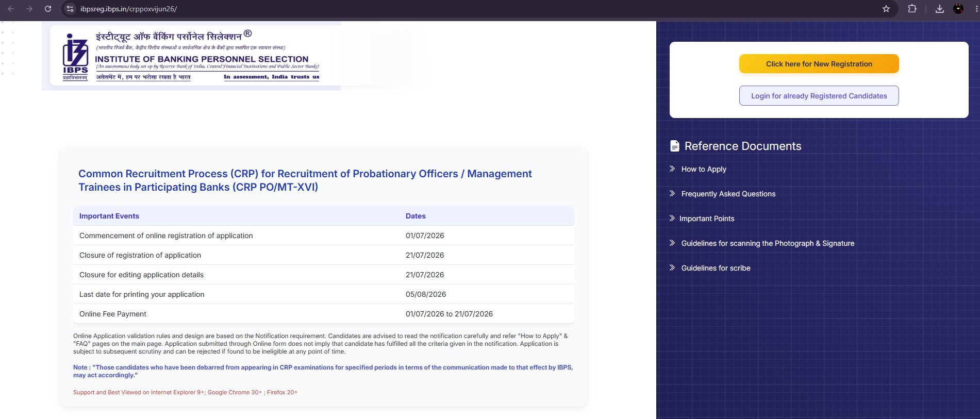Login for already Registered Candidates
The image size is (980, 419).
point(819,96)
